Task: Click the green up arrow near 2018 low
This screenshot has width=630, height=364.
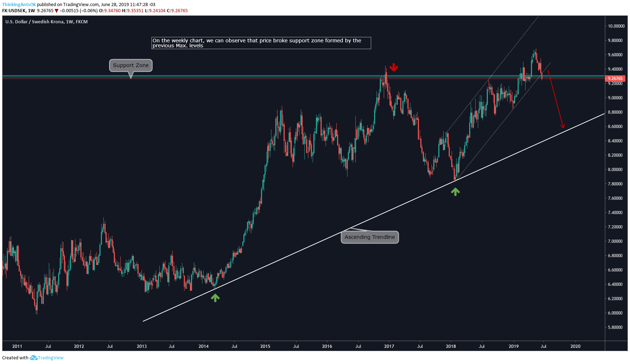Action: coord(455,192)
